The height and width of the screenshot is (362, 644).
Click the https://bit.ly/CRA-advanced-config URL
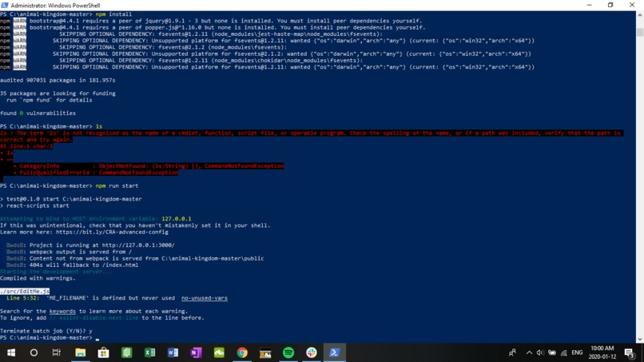112,233
